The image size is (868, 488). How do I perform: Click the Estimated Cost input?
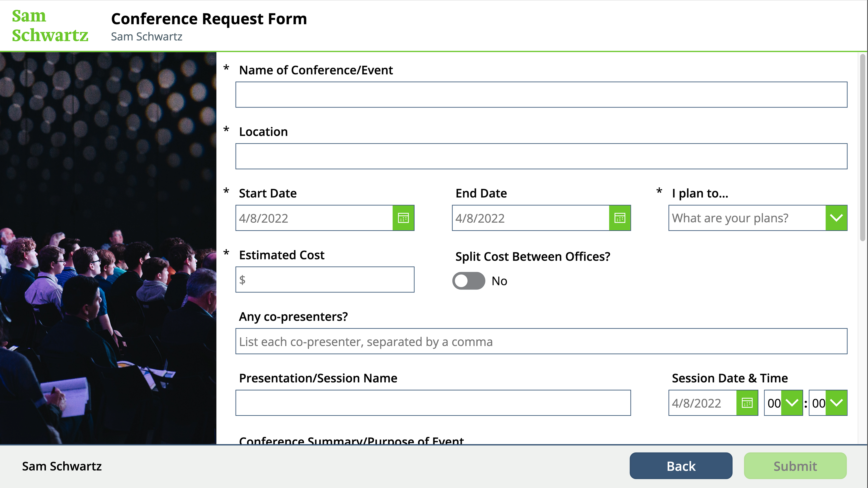325,280
